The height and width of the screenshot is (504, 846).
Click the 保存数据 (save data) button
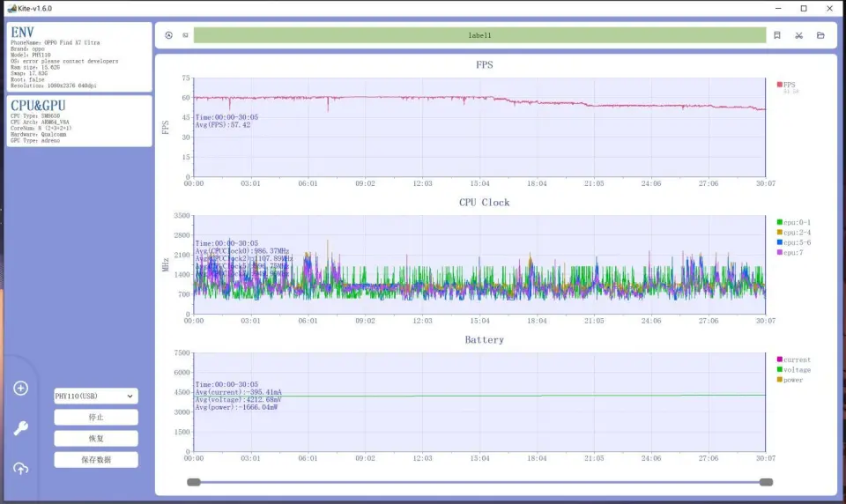point(95,460)
